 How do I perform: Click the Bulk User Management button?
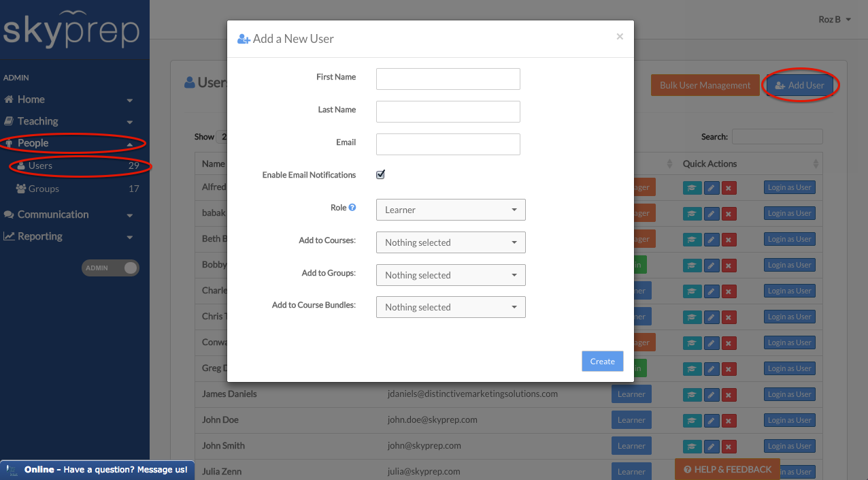pyautogui.click(x=705, y=85)
